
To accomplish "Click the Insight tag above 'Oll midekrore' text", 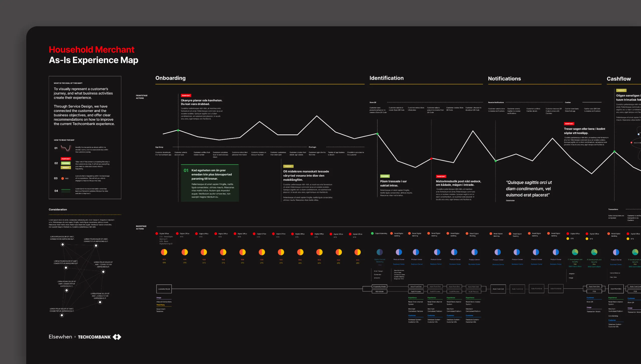I will 288,166.
